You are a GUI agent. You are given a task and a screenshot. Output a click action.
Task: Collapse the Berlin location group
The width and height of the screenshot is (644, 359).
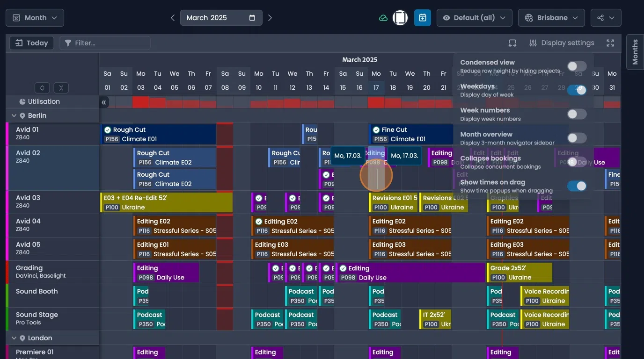13,115
